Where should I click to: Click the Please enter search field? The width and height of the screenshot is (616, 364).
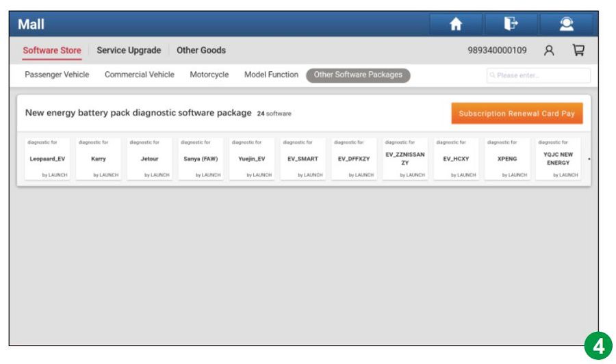(x=538, y=76)
